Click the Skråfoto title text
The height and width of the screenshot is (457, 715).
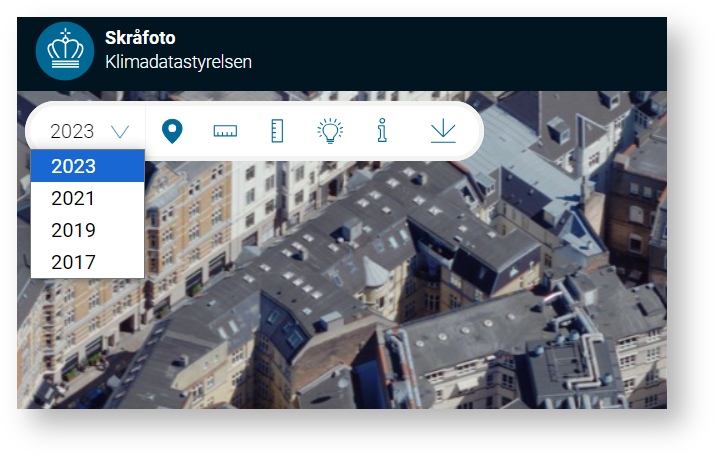140,39
